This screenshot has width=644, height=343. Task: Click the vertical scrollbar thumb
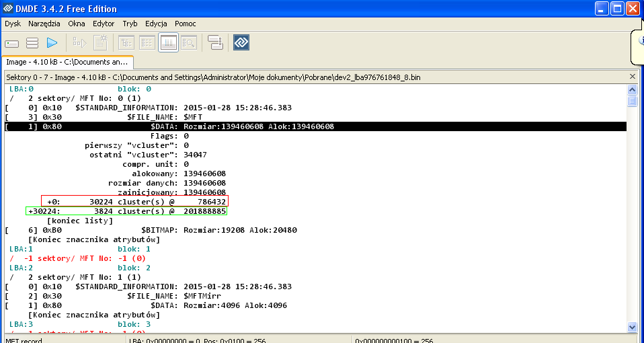pos(632,101)
